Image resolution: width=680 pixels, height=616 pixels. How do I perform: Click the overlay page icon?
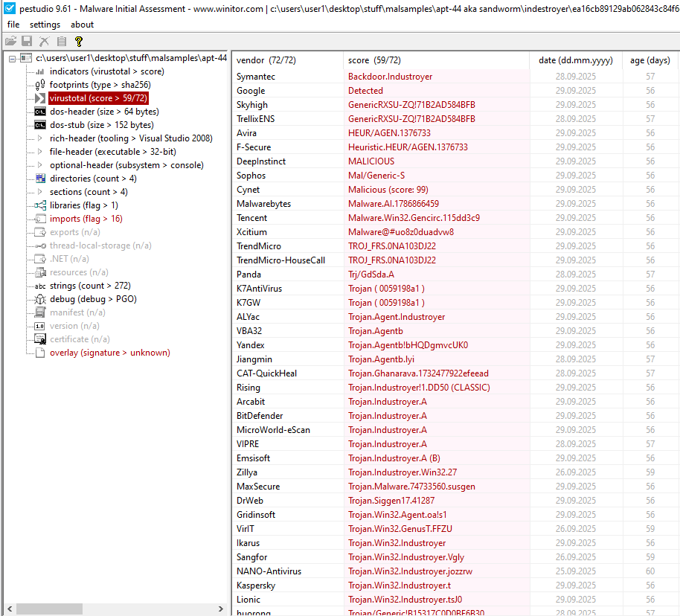(x=40, y=353)
